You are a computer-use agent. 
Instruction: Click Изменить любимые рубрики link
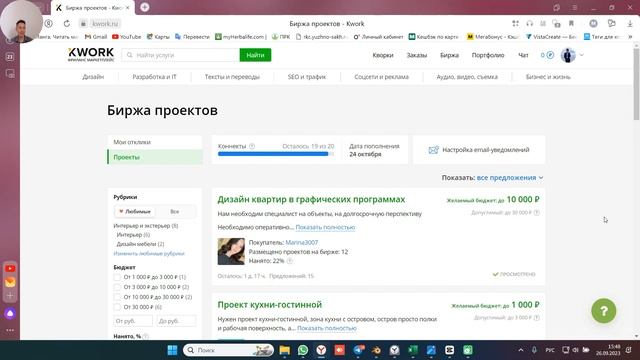pos(149,253)
